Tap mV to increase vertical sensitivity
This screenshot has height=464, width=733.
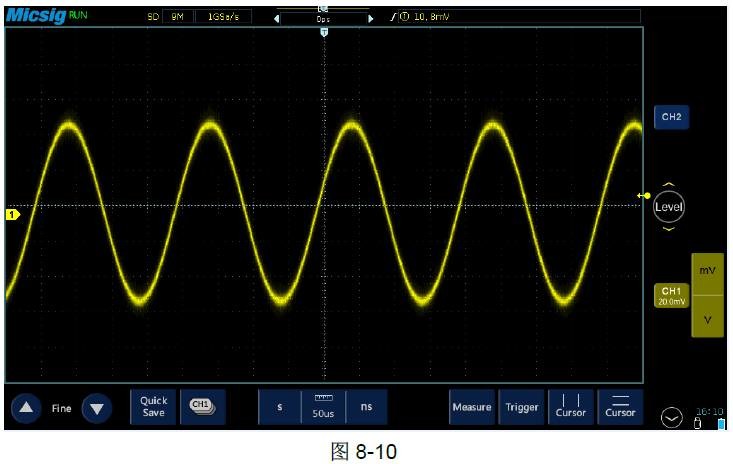coord(707,272)
